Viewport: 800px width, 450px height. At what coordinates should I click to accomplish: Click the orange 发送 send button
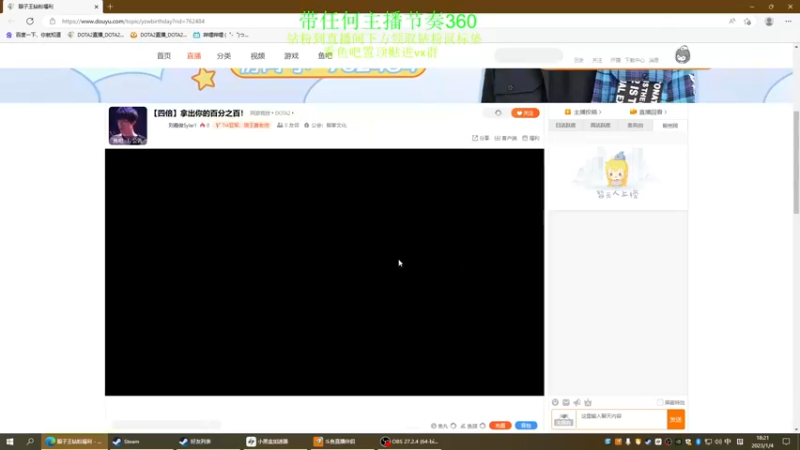pos(676,419)
